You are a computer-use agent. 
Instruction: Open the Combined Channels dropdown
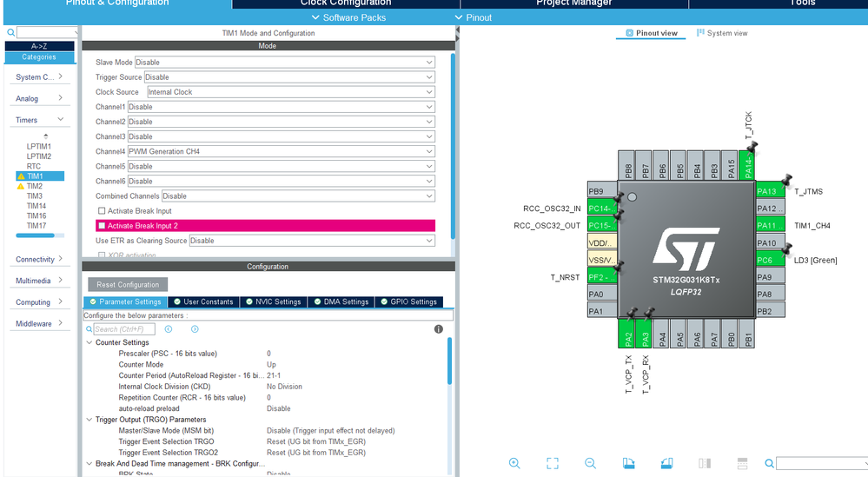point(298,195)
